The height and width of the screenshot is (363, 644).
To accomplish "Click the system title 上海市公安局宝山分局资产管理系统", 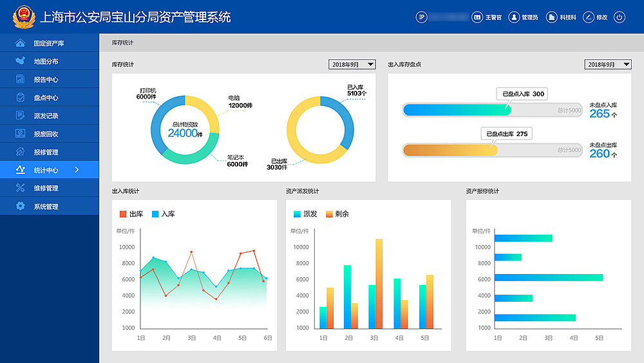I will (135, 17).
